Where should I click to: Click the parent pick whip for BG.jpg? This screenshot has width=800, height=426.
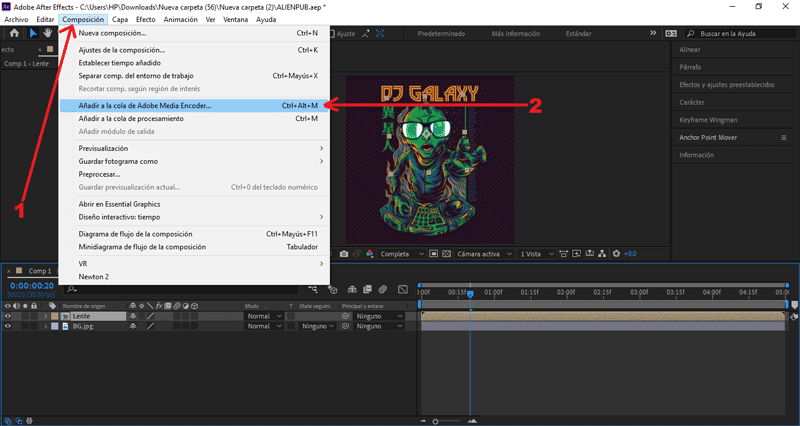pyautogui.click(x=345, y=326)
